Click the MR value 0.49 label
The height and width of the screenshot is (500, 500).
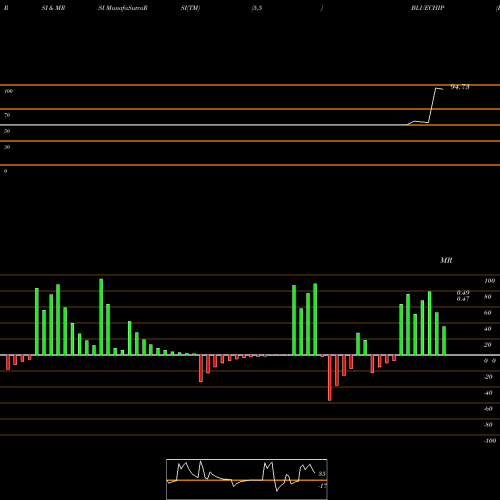463,292
